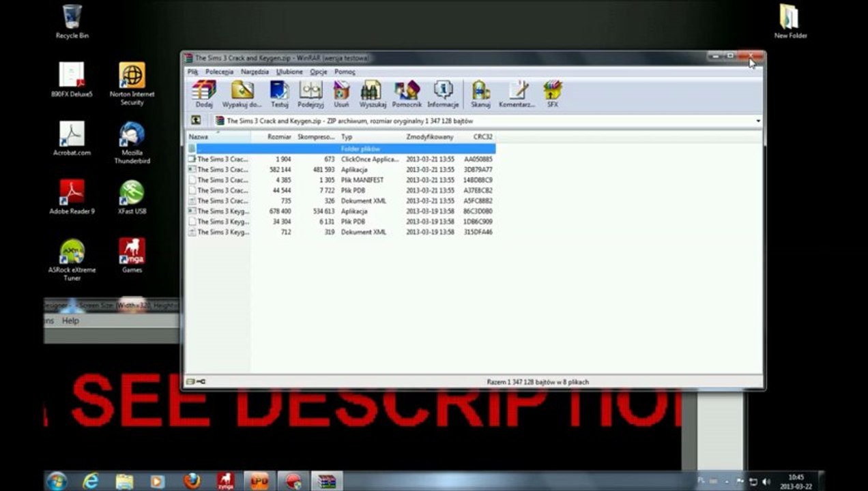This screenshot has height=491, width=868.
Task: Select the Plik MANIFEST file row
Action: pyautogui.click(x=341, y=180)
